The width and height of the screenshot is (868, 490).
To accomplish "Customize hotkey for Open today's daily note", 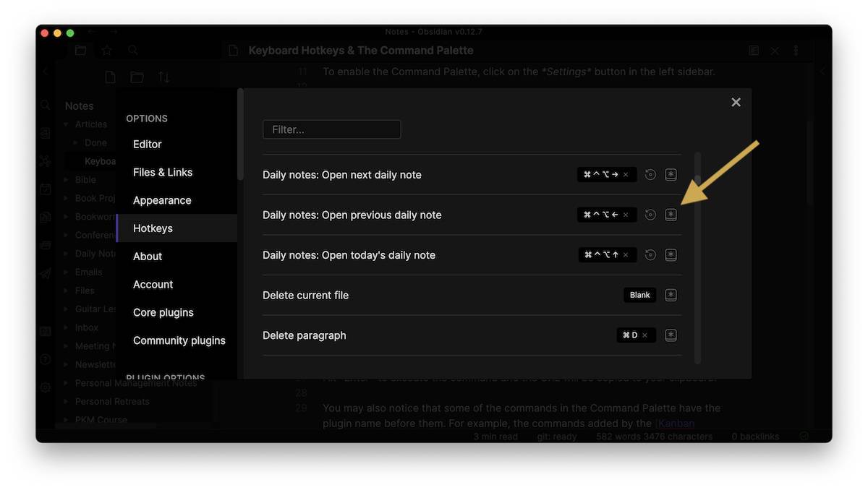I will point(671,254).
